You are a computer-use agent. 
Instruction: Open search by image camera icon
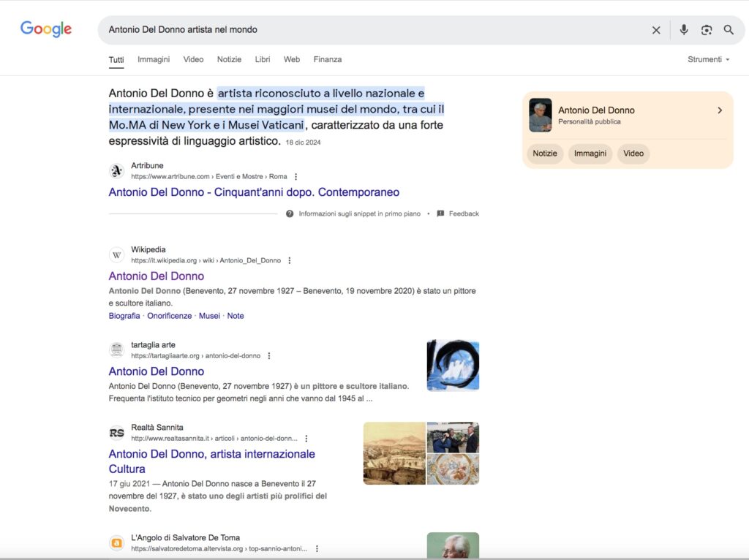tap(707, 30)
